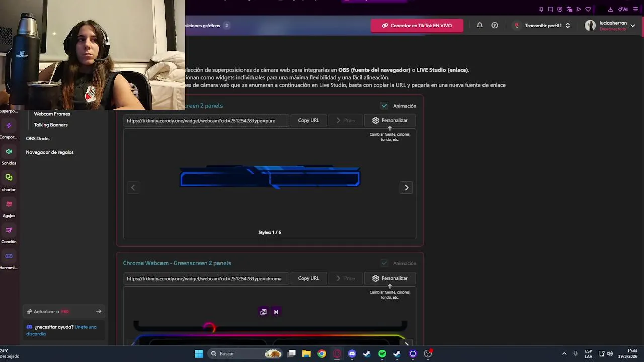Click the browser snapshot capture icon
Viewport: 644px width, 362px height.
pyautogui.click(x=551, y=9)
